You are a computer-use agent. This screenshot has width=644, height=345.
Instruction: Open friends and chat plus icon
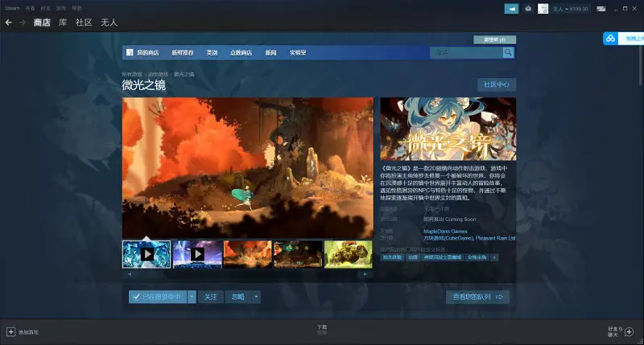[x=629, y=331]
